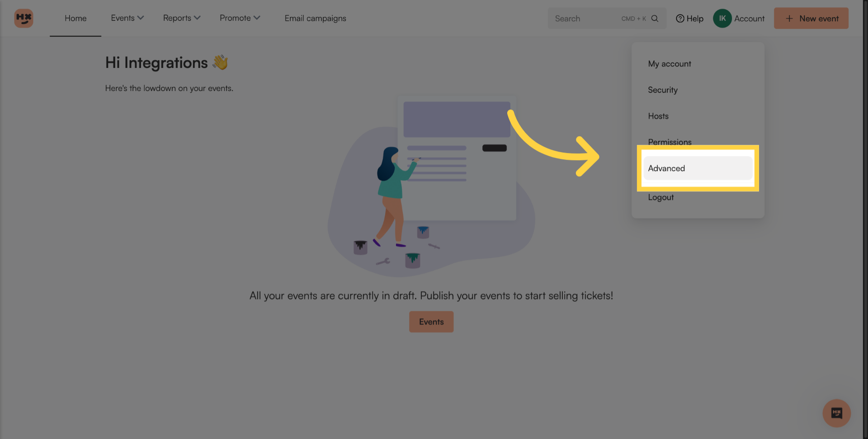Switch to the Home tab

point(75,18)
